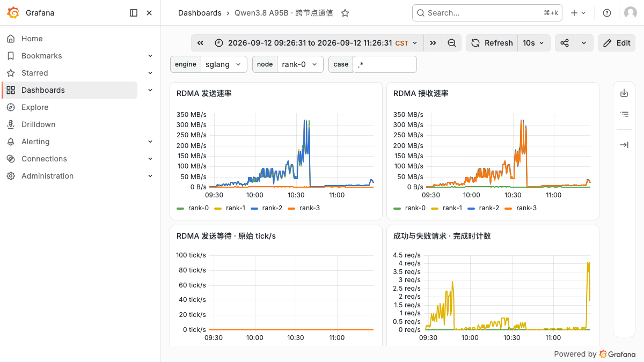644x362 pixels.
Task: Click the Grafana logo icon
Action: [13, 13]
